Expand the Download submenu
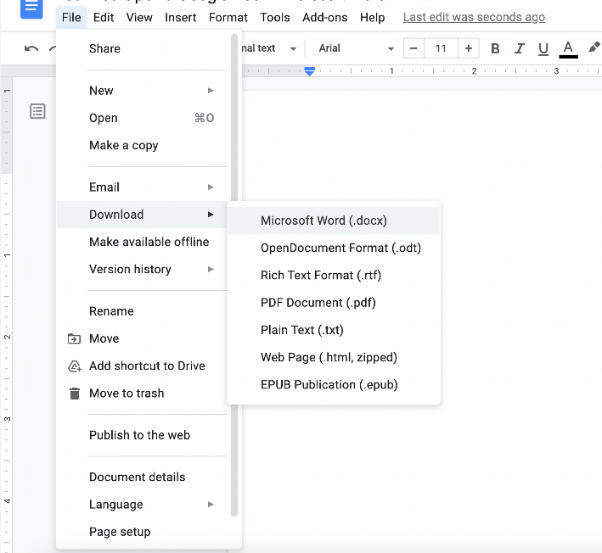This screenshot has height=553, width=602. click(143, 215)
